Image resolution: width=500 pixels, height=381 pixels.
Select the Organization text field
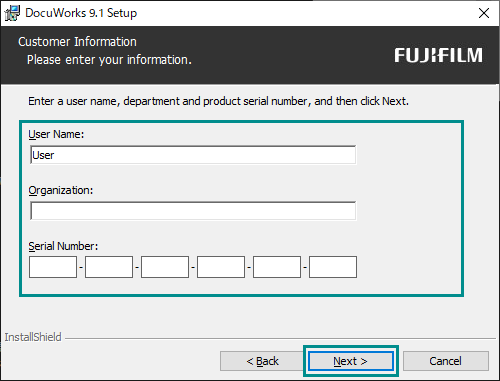pyautogui.click(x=193, y=211)
